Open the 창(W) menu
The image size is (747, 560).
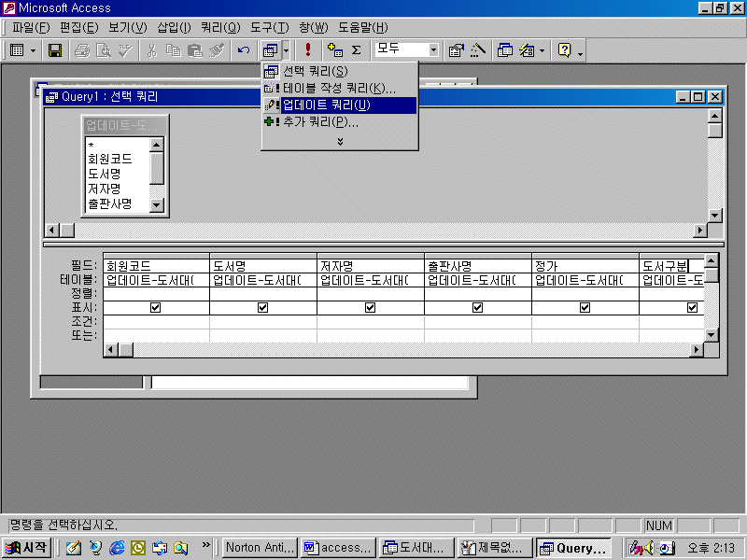click(x=314, y=28)
